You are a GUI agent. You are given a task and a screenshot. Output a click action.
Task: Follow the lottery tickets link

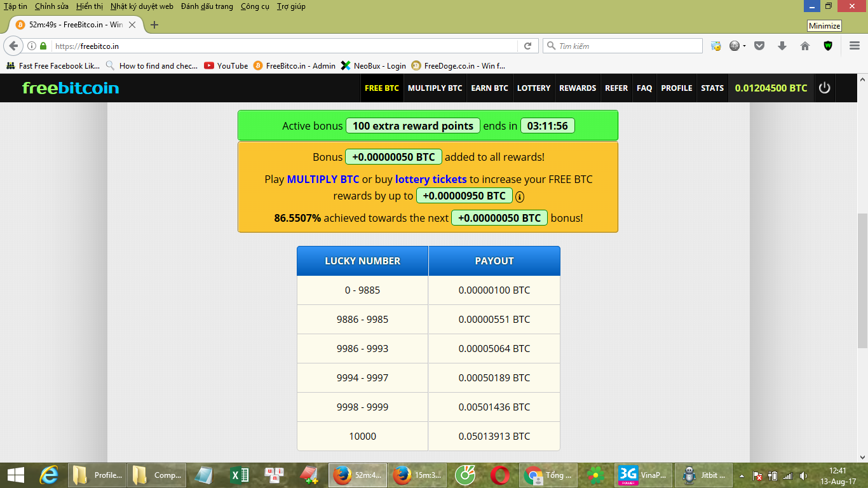click(431, 179)
